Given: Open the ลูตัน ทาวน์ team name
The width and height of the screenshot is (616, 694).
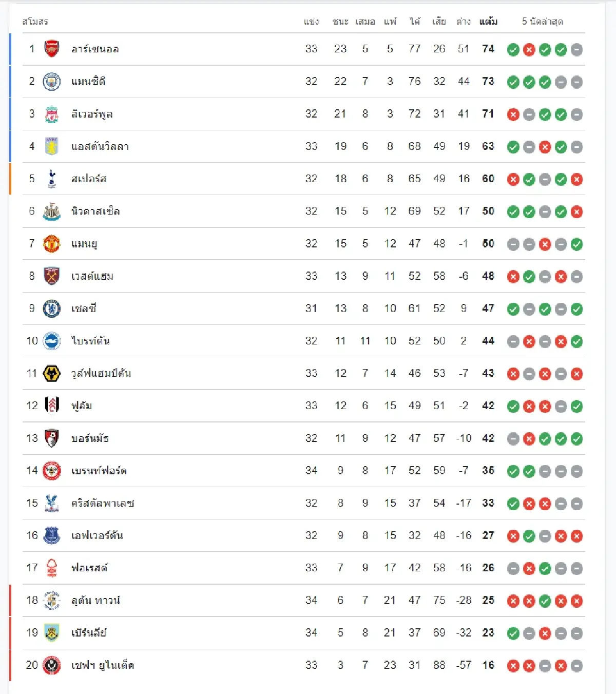Looking at the screenshot, I should click(95, 600).
